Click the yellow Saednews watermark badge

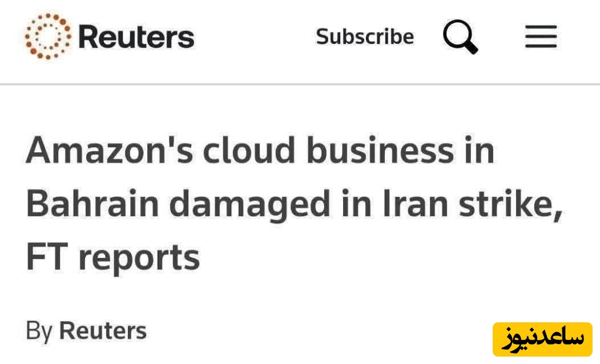click(542, 339)
